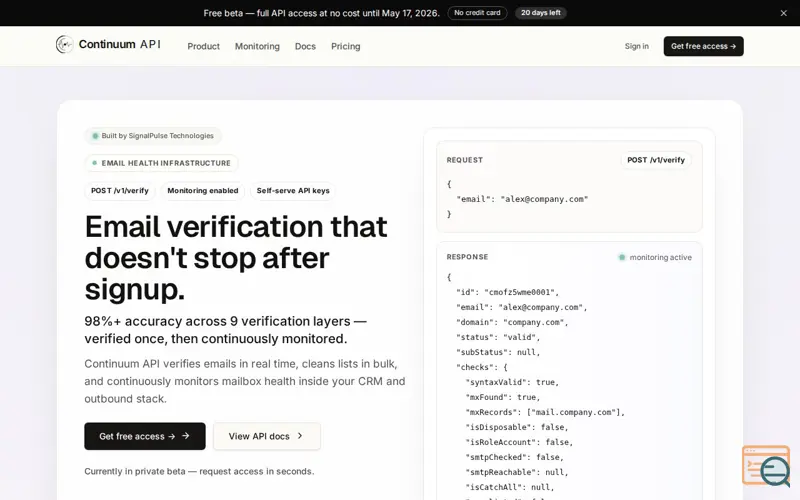The image size is (800, 500).
Task: Click the RESPONSE panel heading
Action: point(467,257)
